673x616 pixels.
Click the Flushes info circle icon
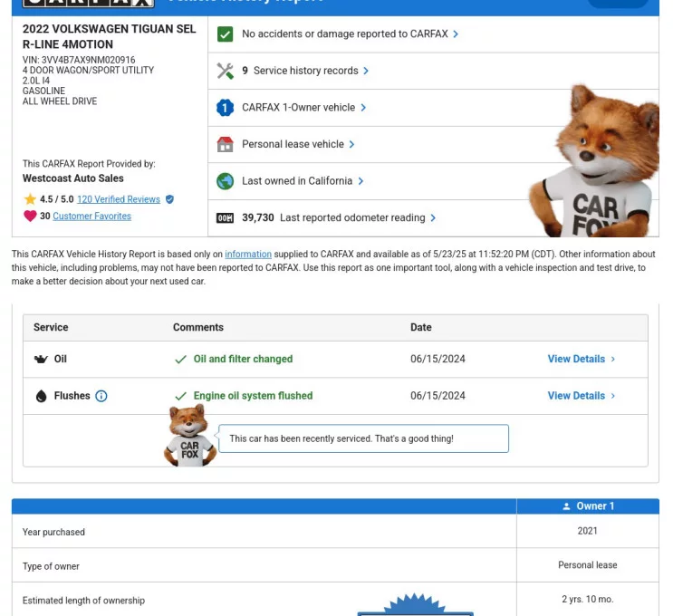click(x=101, y=396)
